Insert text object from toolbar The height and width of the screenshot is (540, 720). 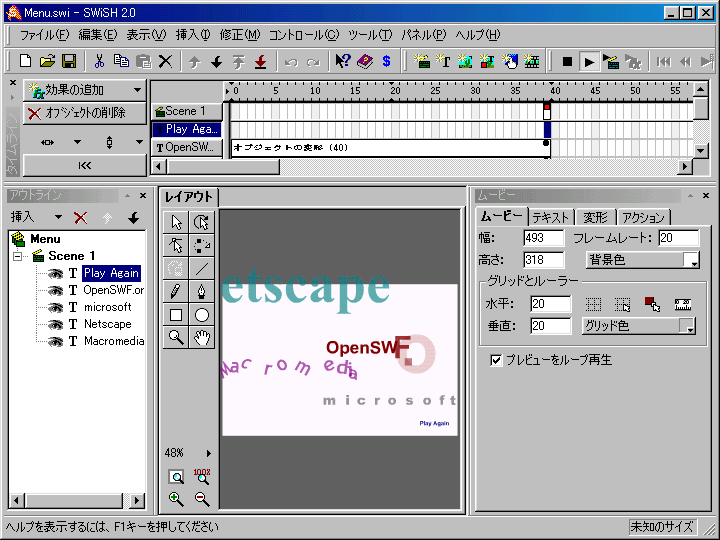click(x=443, y=61)
